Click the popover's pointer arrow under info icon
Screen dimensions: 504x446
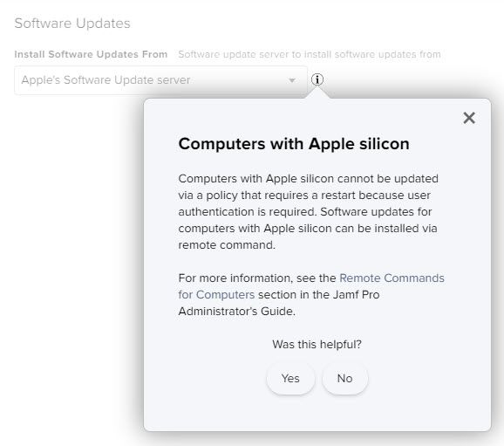coord(317,93)
